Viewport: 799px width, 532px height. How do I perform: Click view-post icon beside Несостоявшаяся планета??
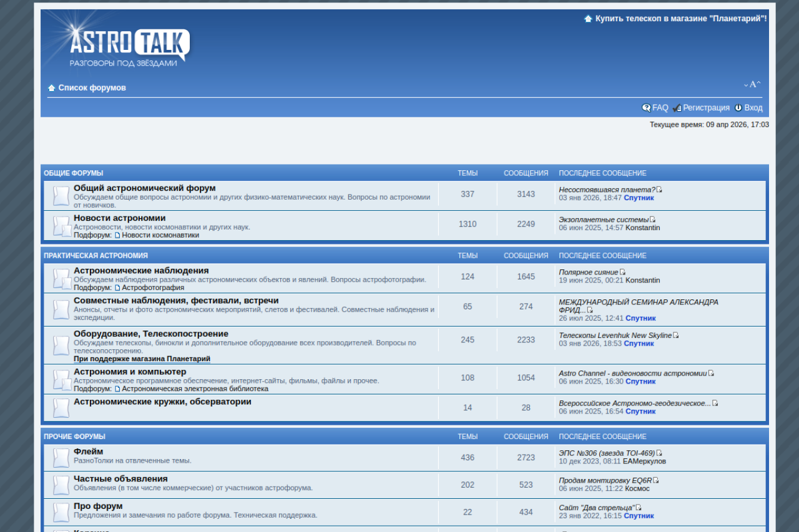[x=659, y=190]
